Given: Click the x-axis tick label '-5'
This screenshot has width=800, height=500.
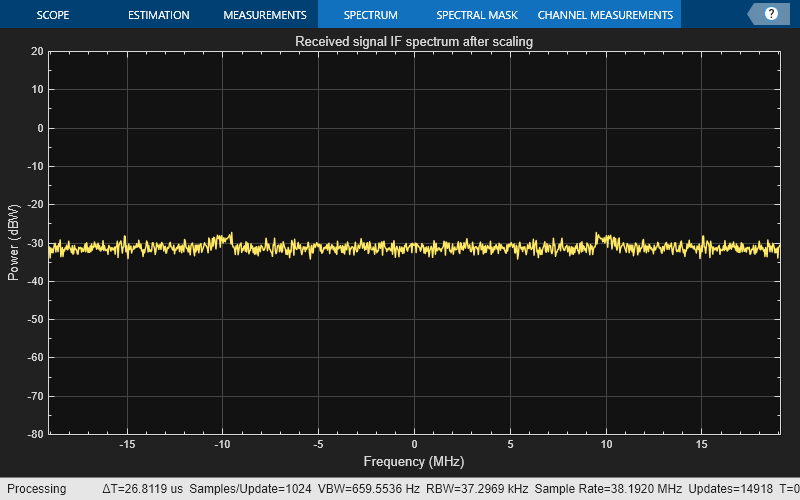Looking at the screenshot, I should tap(318, 444).
